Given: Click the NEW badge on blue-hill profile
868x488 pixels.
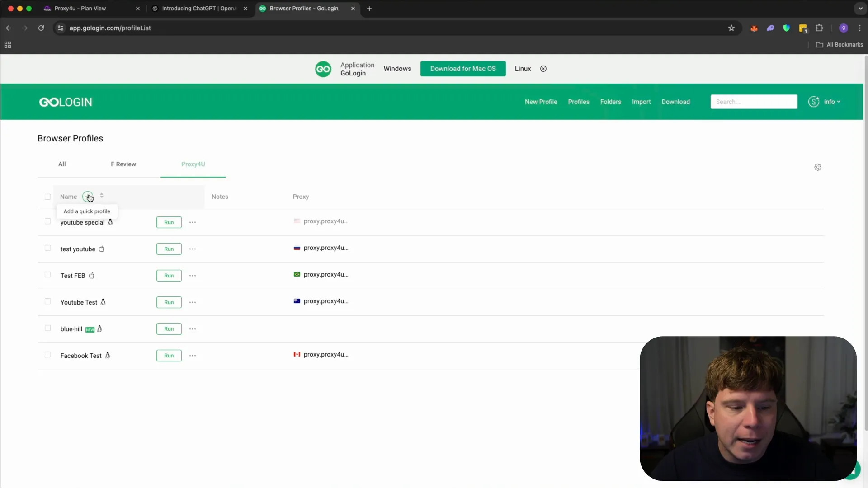Looking at the screenshot, I should point(90,329).
